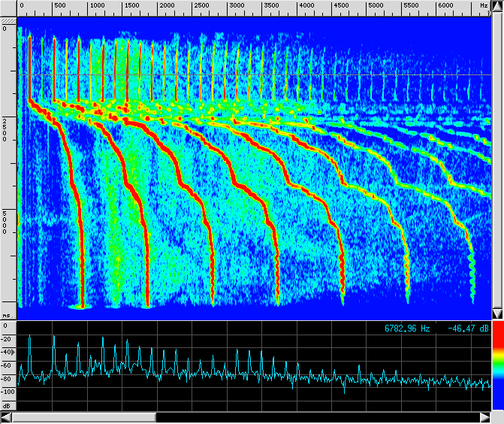Click the vertical scrollbar up arrow
The height and width of the screenshot is (424, 504).
[x=497, y=6]
